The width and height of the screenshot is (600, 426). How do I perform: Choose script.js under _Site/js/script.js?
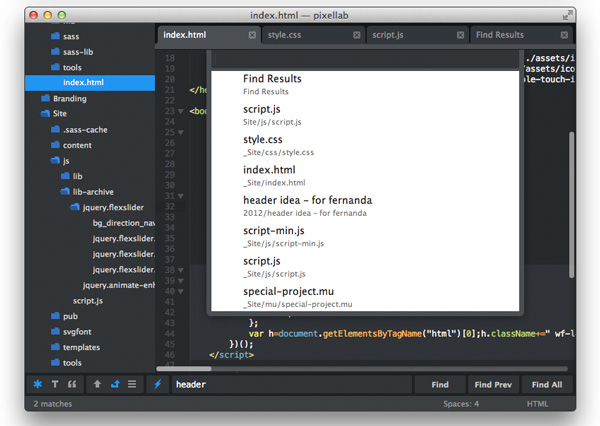tap(365, 267)
